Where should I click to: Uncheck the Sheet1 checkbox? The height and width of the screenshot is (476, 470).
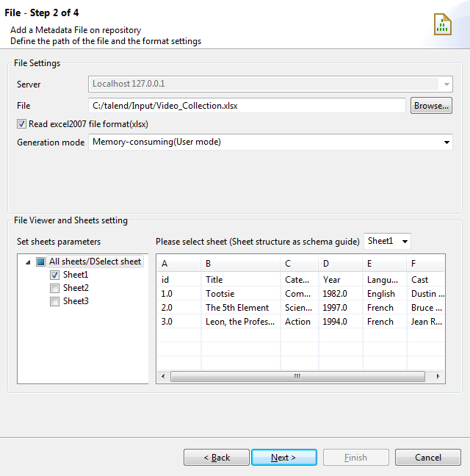55,275
